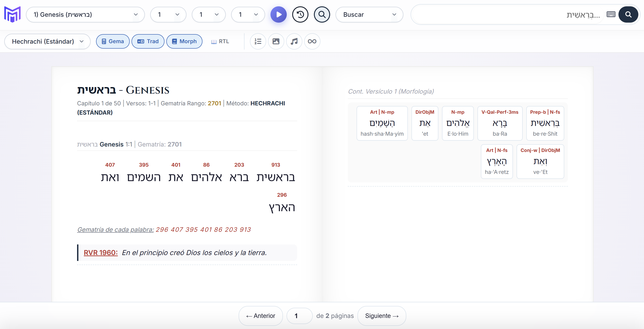The image size is (644, 329).
Task: Disable the Morph morphology toggle
Action: click(184, 41)
